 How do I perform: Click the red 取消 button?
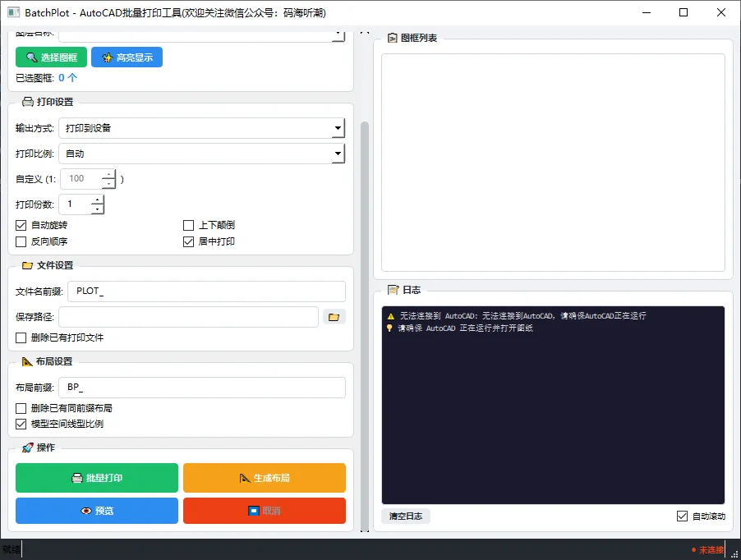pos(265,511)
